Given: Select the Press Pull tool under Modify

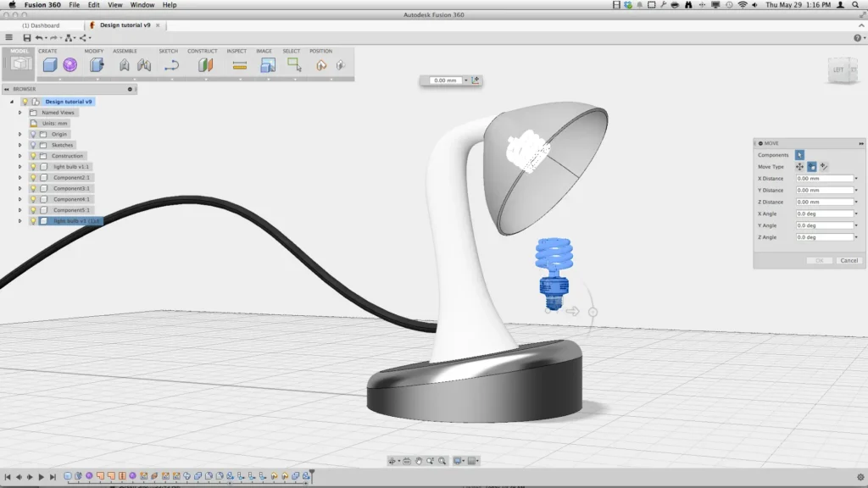Looking at the screenshot, I should point(96,64).
